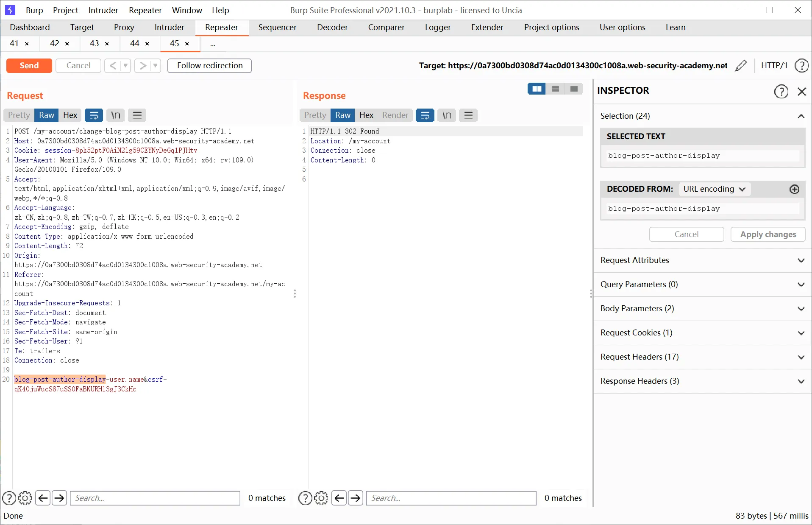
Task: Open the Project menu
Action: point(66,10)
